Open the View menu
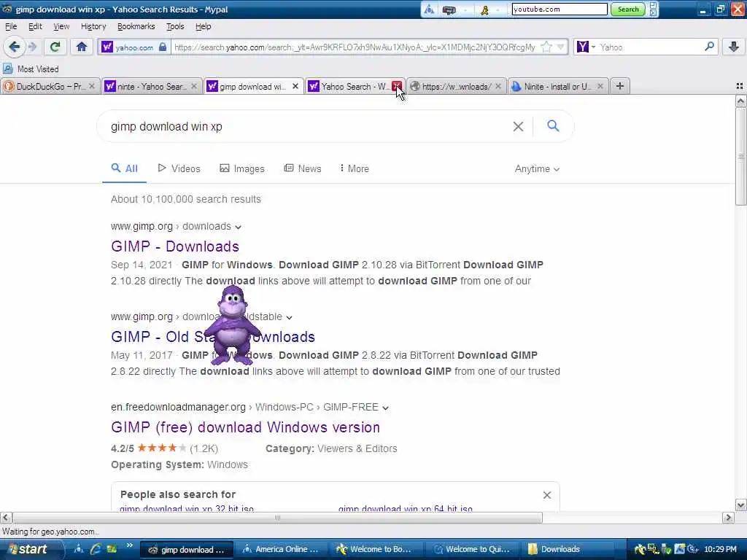This screenshot has width=747, height=560. [x=61, y=26]
